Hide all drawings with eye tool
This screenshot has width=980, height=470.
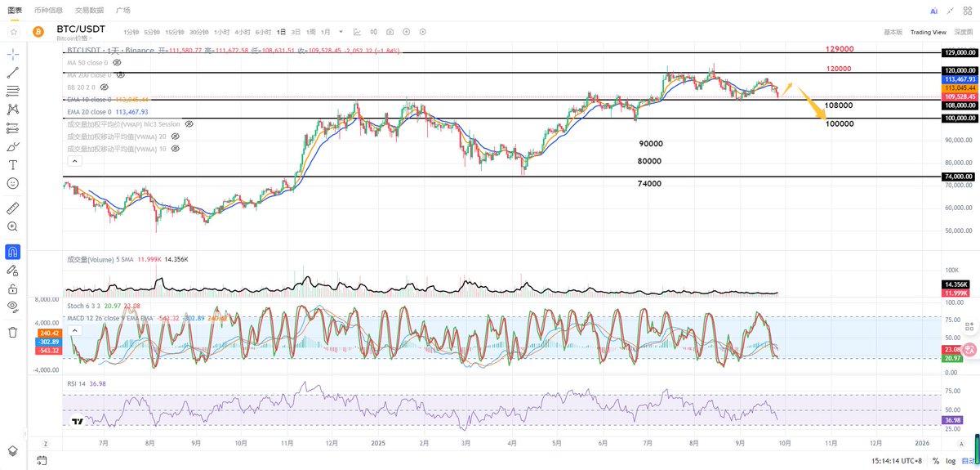click(13, 307)
